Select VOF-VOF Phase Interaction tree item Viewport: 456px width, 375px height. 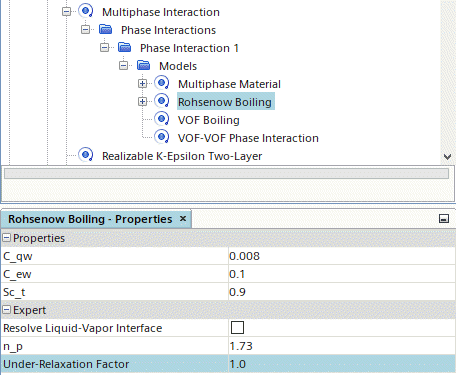[x=248, y=138]
